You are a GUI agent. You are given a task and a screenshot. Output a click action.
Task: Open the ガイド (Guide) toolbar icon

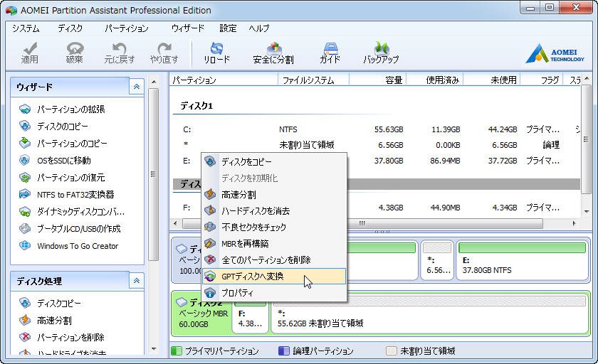330,53
